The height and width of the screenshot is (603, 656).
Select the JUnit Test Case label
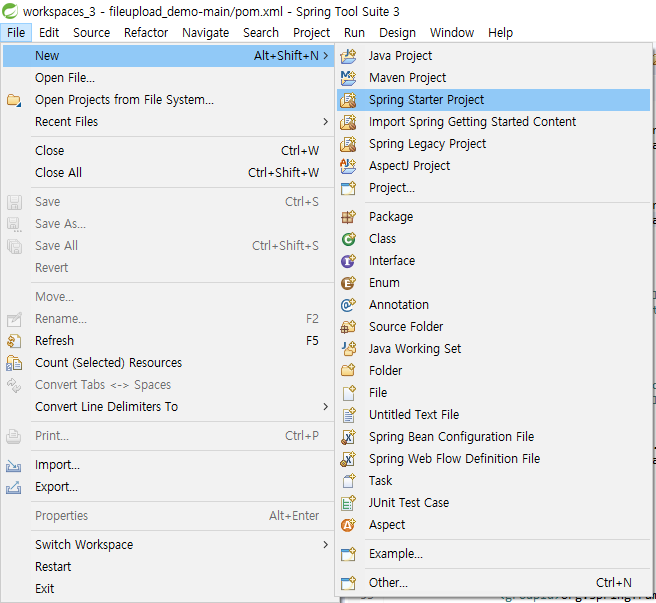point(409,503)
